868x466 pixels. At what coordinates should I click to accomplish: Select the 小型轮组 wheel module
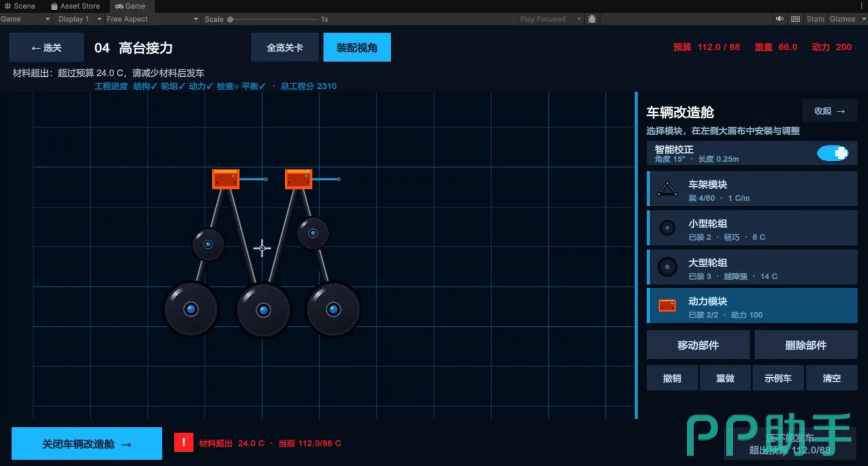752,228
